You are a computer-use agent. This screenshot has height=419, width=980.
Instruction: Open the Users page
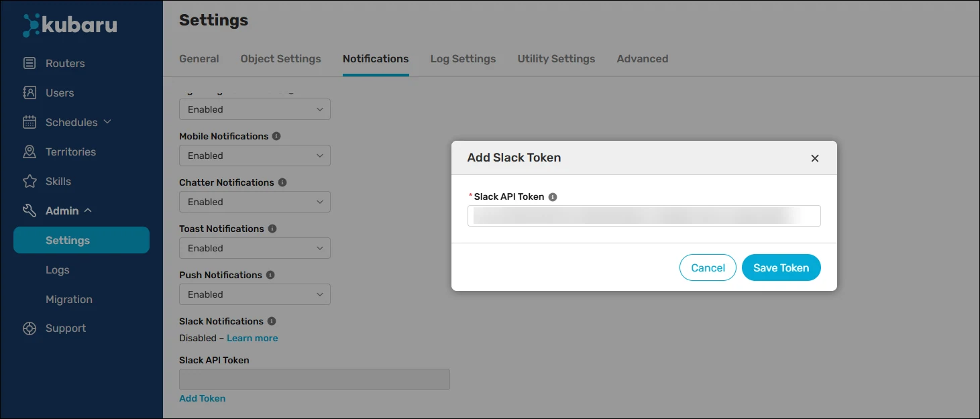pos(60,93)
